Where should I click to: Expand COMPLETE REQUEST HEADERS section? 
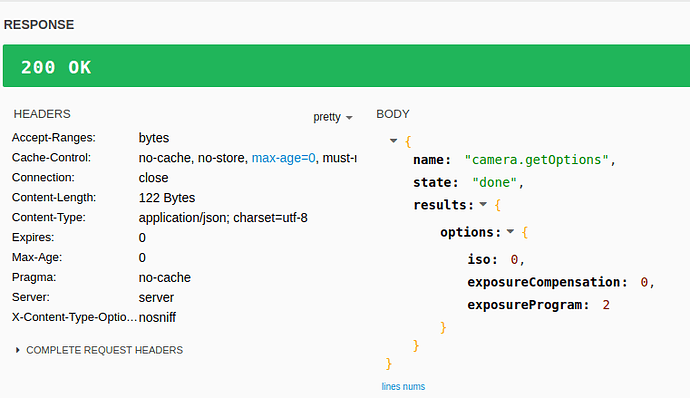point(99,350)
